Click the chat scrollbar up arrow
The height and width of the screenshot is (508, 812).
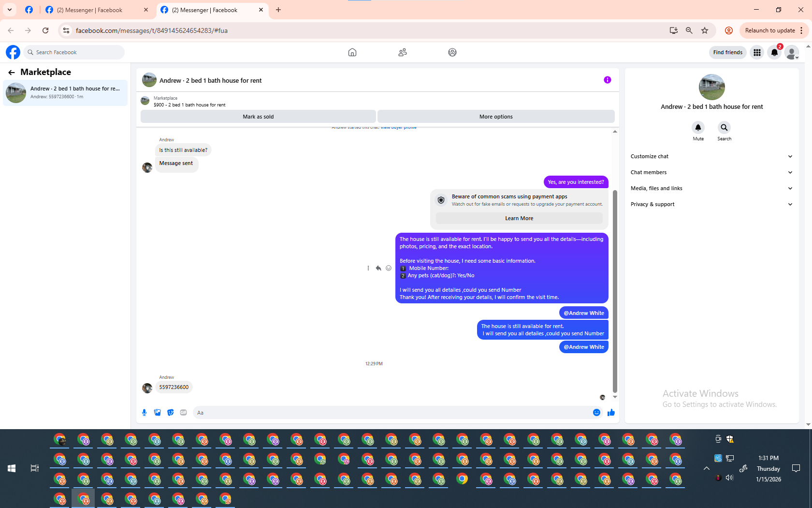pos(615,132)
